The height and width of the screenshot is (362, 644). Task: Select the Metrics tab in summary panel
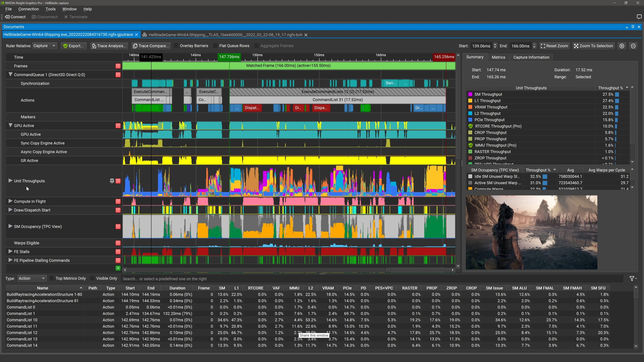click(x=499, y=57)
